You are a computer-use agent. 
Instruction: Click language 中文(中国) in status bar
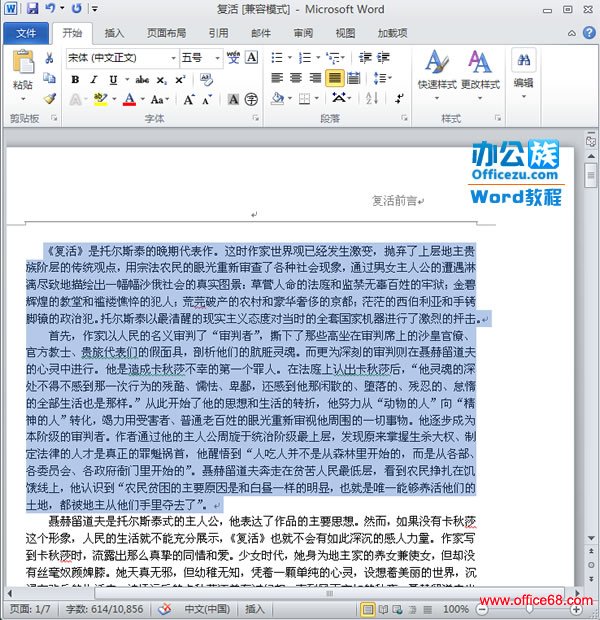click(x=207, y=609)
